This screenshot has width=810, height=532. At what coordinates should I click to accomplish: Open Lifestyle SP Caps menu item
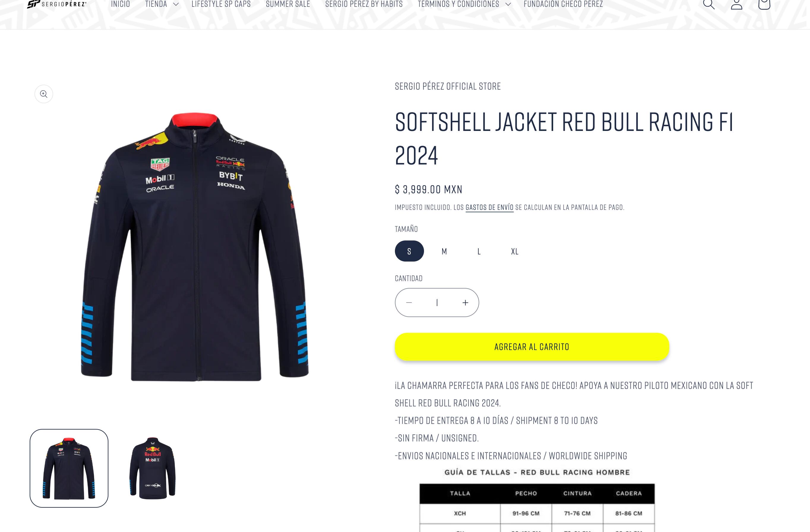[221, 4]
